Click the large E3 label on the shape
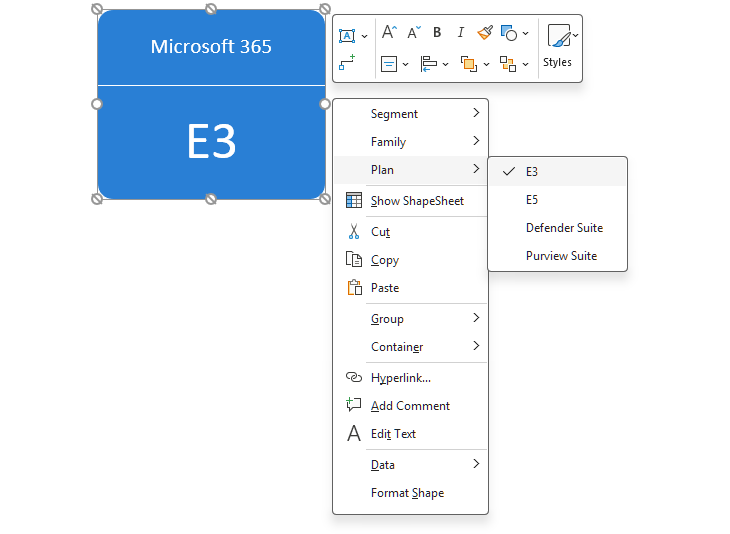The width and height of the screenshot is (730, 534). (x=211, y=142)
